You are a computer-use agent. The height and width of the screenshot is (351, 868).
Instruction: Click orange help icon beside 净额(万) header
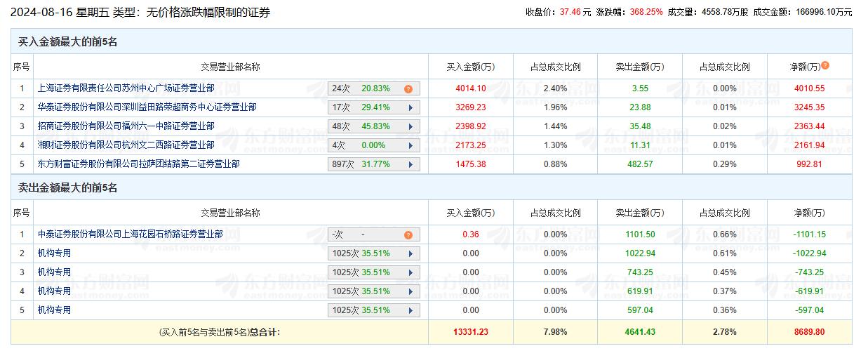pos(825,65)
